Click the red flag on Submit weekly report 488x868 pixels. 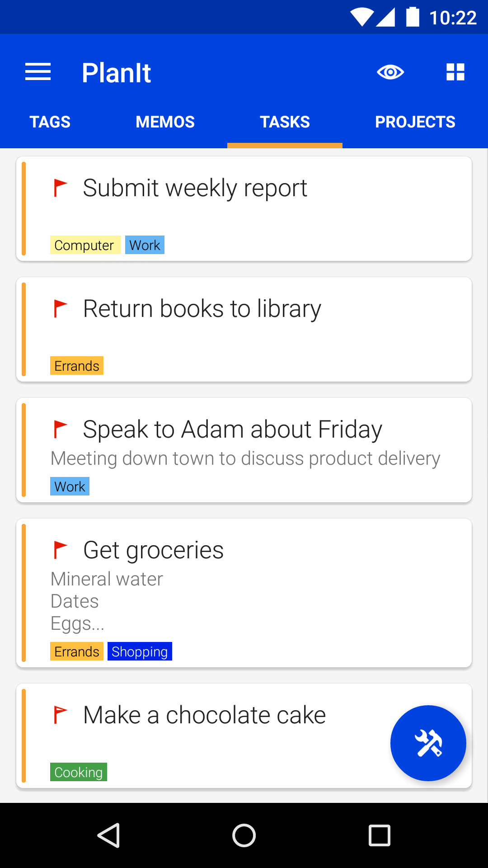point(60,188)
